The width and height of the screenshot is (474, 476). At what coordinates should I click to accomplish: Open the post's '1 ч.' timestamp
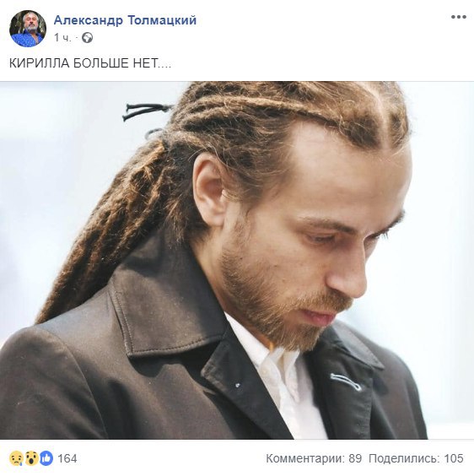(62, 38)
